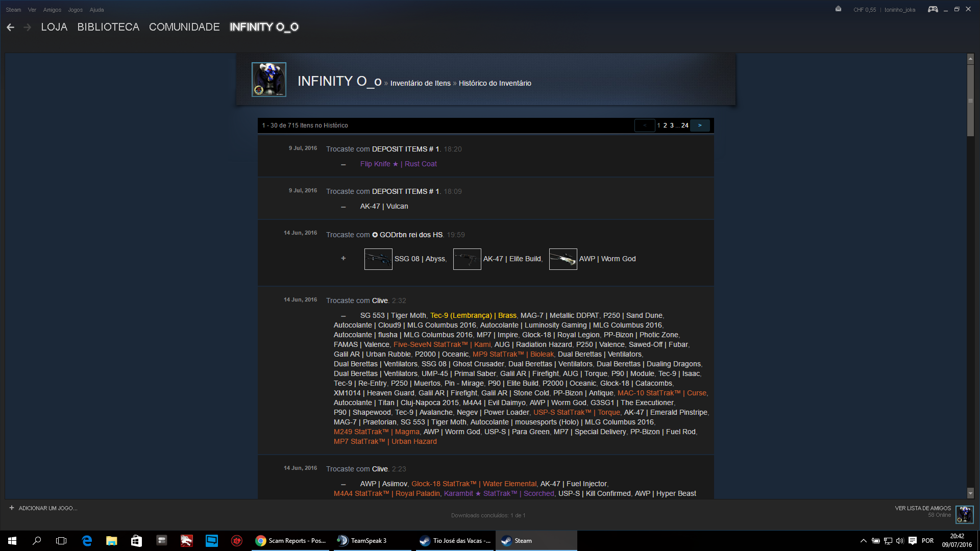980x551 pixels.
Task: Click plus icon to add a game
Action: coord(12,508)
